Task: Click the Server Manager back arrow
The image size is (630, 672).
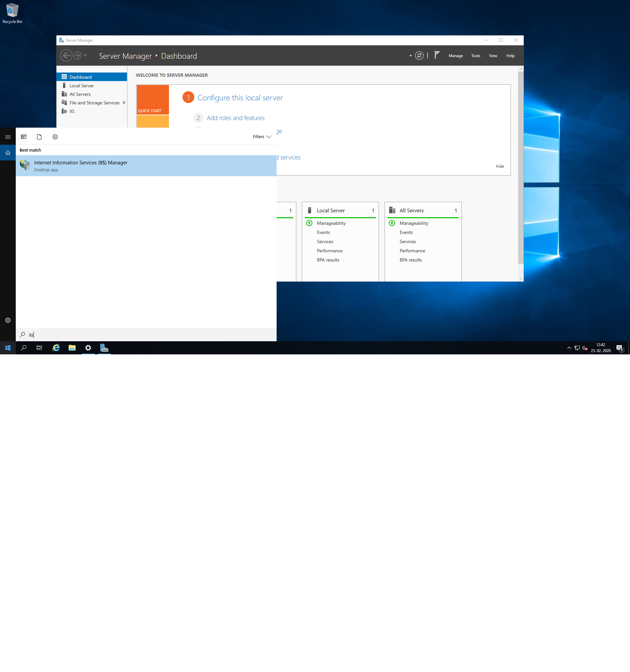Action: coord(66,55)
